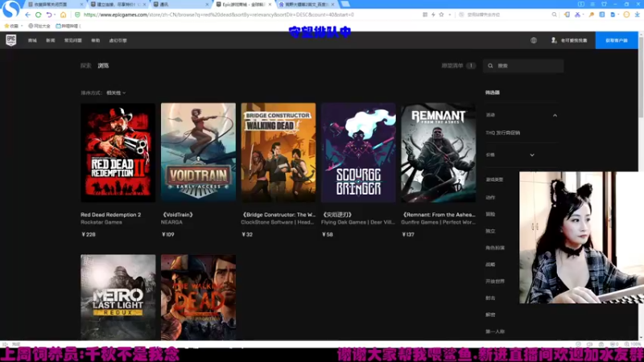Open the Red Dead Redemption II cover
This screenshot has width=644, height=362.
pyautogui.click(x=118, y=152)
